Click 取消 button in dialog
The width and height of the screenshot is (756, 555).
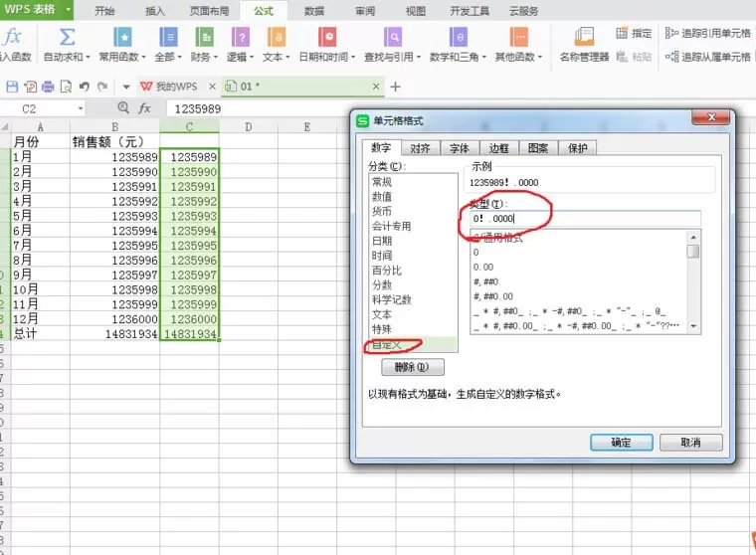pos(691,443)
